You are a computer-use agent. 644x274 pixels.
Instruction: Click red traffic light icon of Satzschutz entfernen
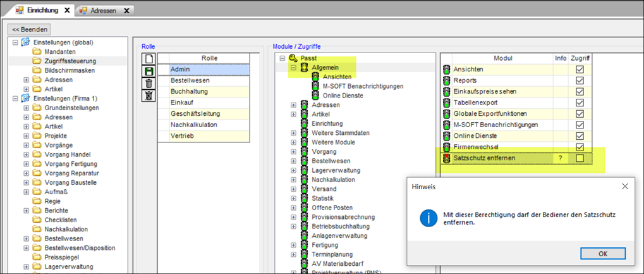click(446, 158)
